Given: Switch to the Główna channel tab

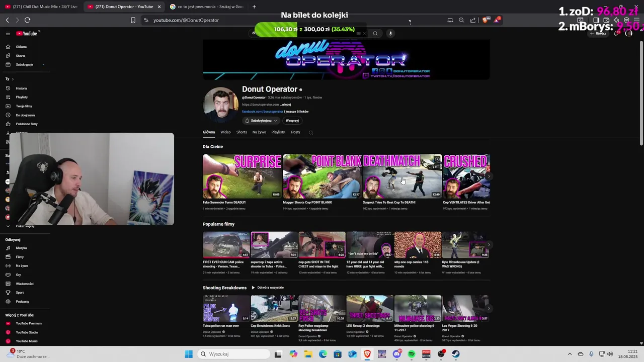Looking at the screenshot, I should pyautogui.click(x=209, y=132).
